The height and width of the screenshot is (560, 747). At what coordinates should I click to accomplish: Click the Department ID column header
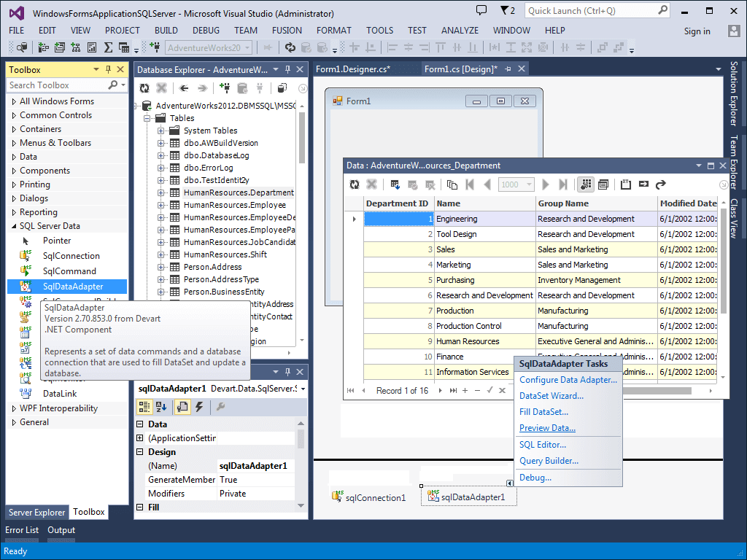pos(398,203)
